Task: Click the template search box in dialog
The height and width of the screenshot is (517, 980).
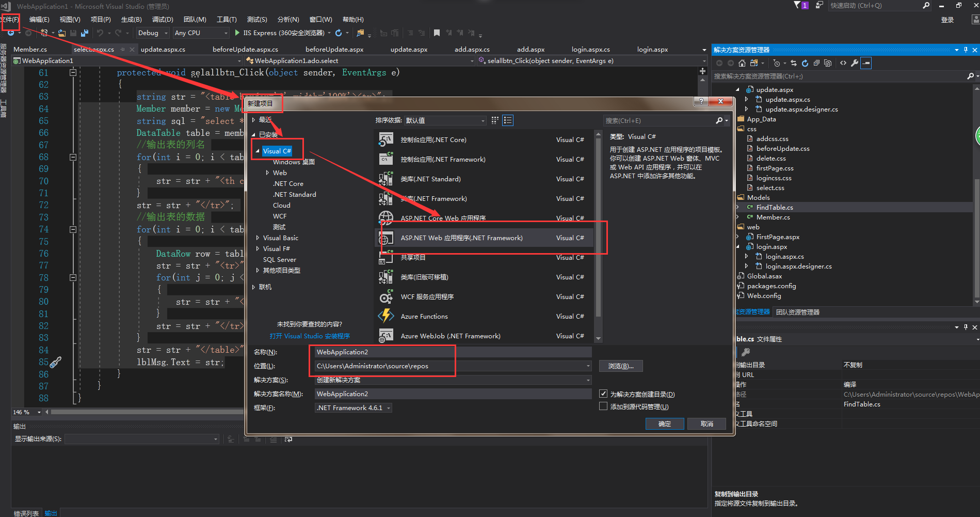Action: pyautogui.click(x=661, y=120)
